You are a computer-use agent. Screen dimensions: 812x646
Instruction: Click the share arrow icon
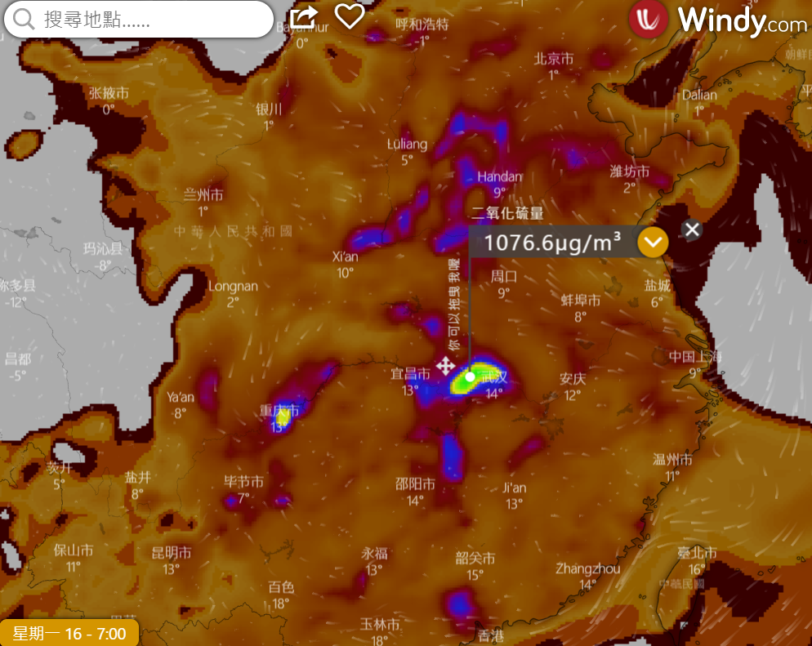coord(303,16)
